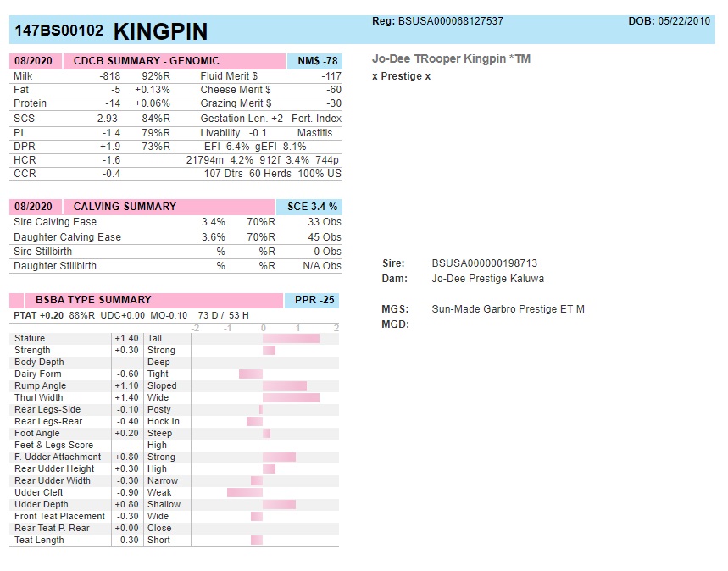Click the SCE 3.4 % box
The height and width of the screenshot is (571, 728).
tap(309, 207)
